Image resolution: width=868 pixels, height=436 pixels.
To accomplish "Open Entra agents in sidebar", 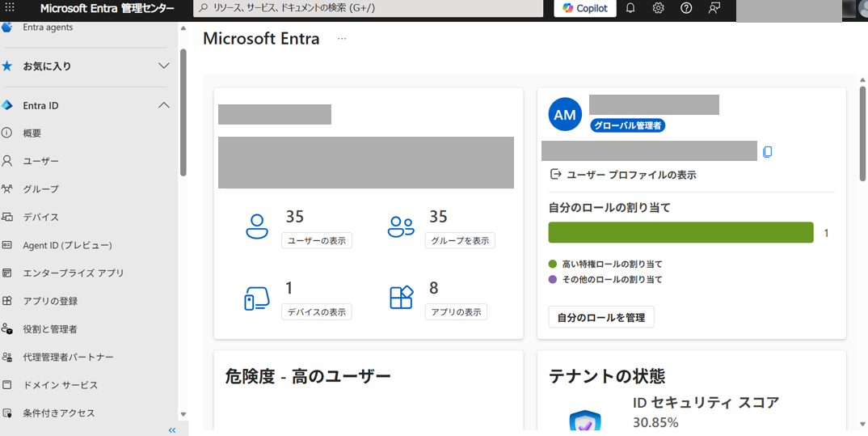I will [48, 28].
